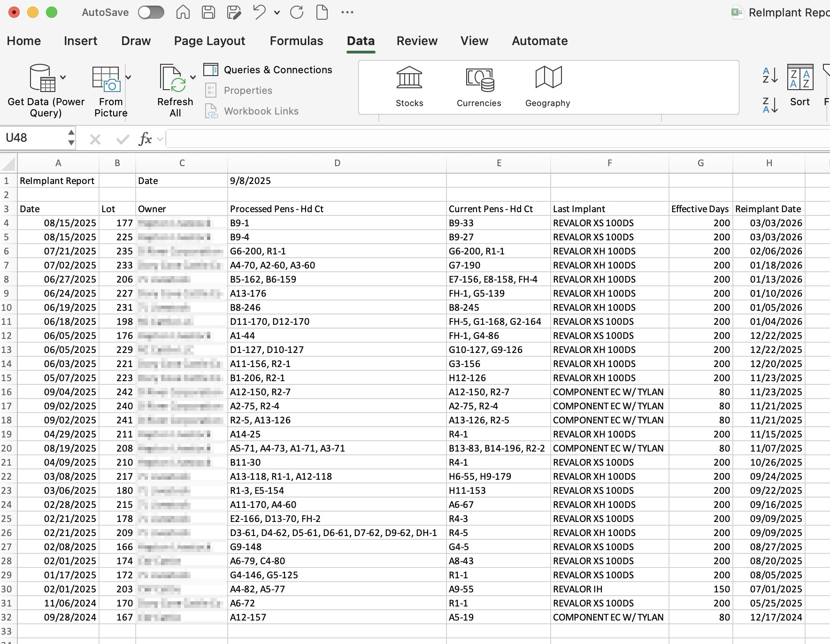Click the 'Last Implant' header cell
This screenshot has width=830, height=644.
click(x=610, y=209)
